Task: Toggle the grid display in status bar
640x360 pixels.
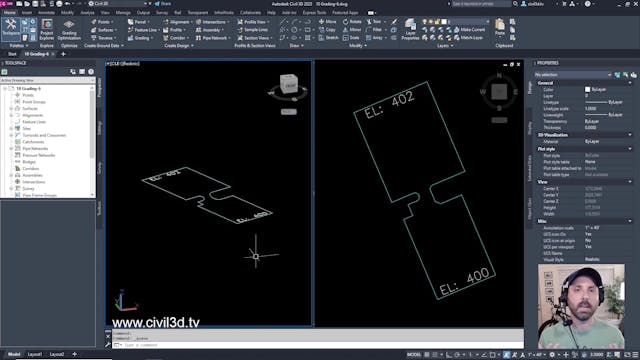Action: pos(427,355)
